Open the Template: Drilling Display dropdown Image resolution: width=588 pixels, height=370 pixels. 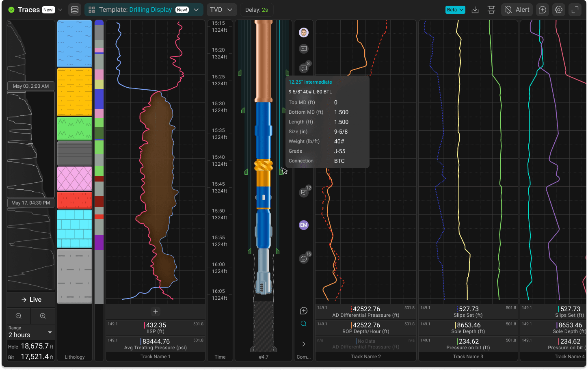pos(144,10)
